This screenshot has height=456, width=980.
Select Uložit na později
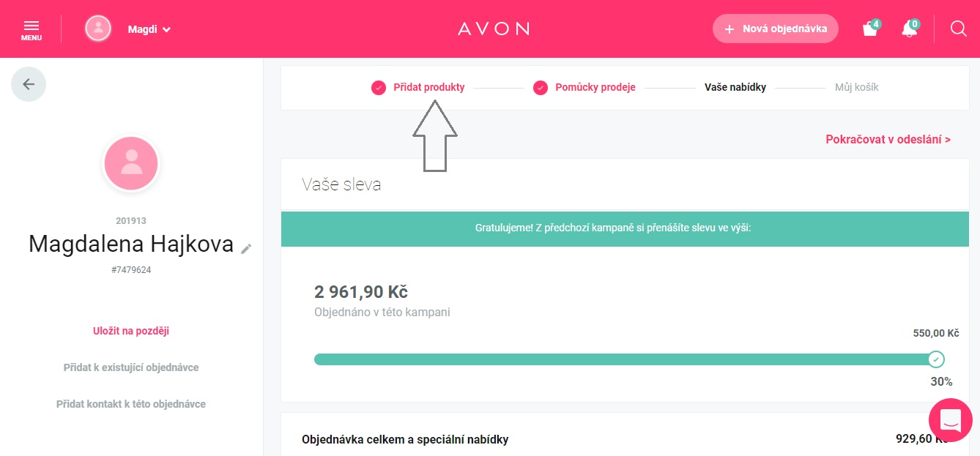click(x=131, y=331)
